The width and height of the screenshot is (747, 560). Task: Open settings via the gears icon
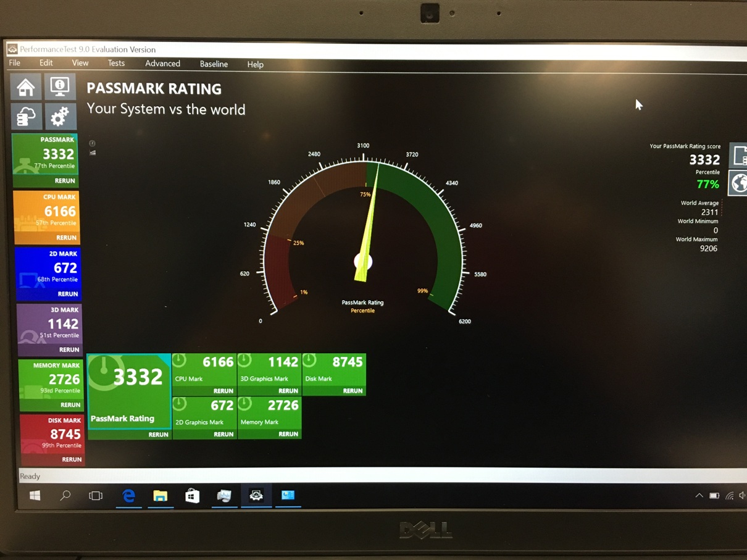point(60,116)
